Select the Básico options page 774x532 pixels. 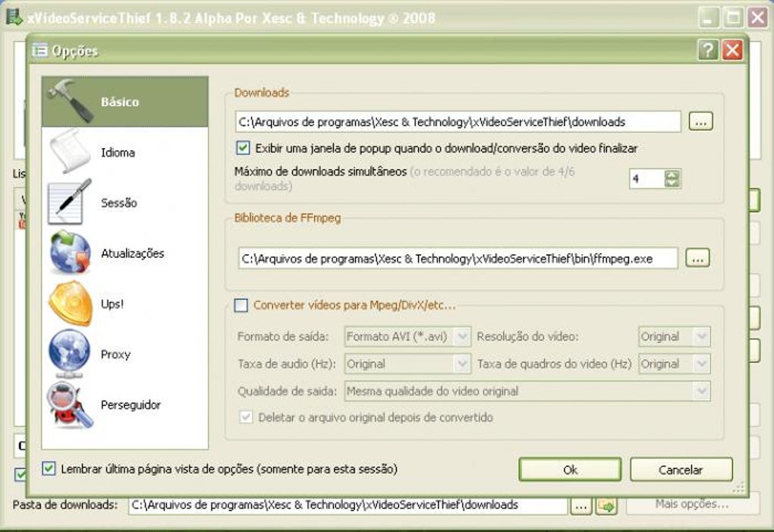coord(125,102)
